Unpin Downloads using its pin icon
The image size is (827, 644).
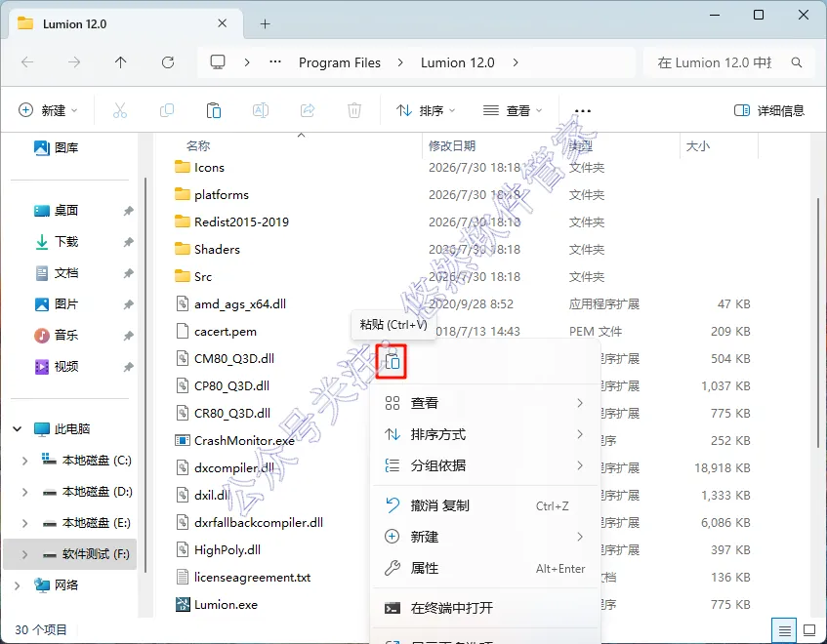tap(128, 242)
